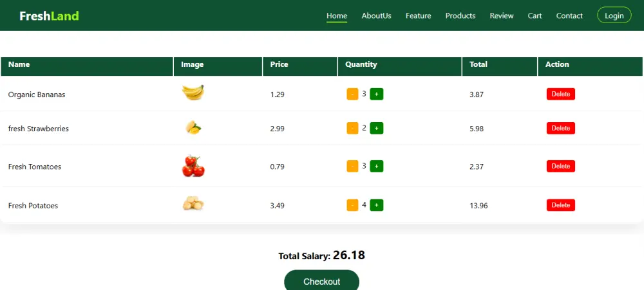644x290 pixels.
Task: Click the Login button
Action: tap(614, 15)
